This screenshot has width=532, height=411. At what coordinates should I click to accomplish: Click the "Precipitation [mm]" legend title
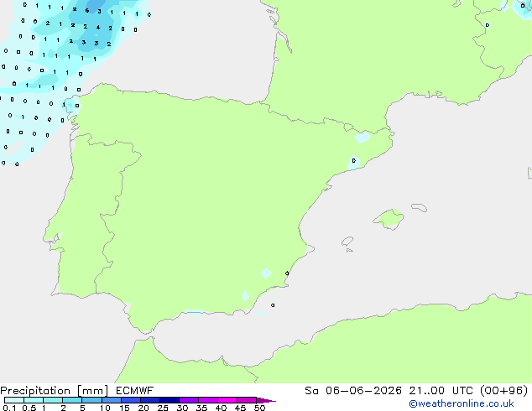tap(54, 391)
